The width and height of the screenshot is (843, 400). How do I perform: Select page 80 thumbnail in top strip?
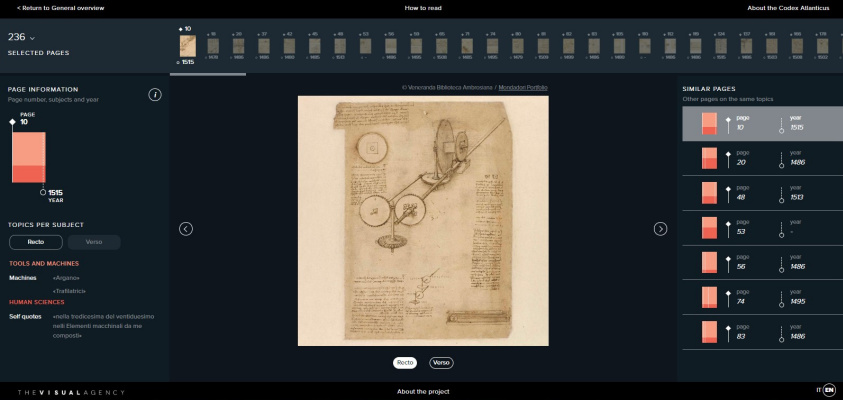point(518,46)
